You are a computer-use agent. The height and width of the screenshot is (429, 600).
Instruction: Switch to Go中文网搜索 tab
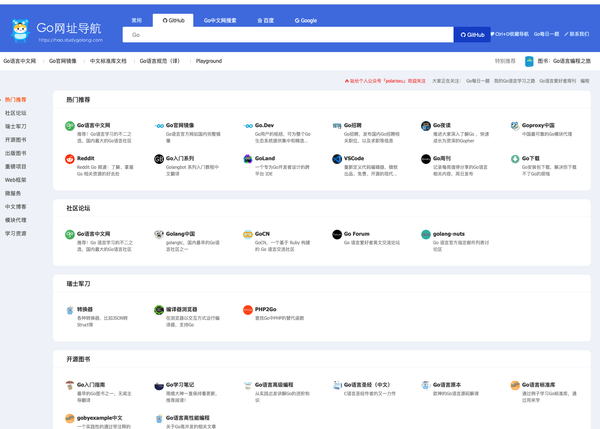coord(220,20)
